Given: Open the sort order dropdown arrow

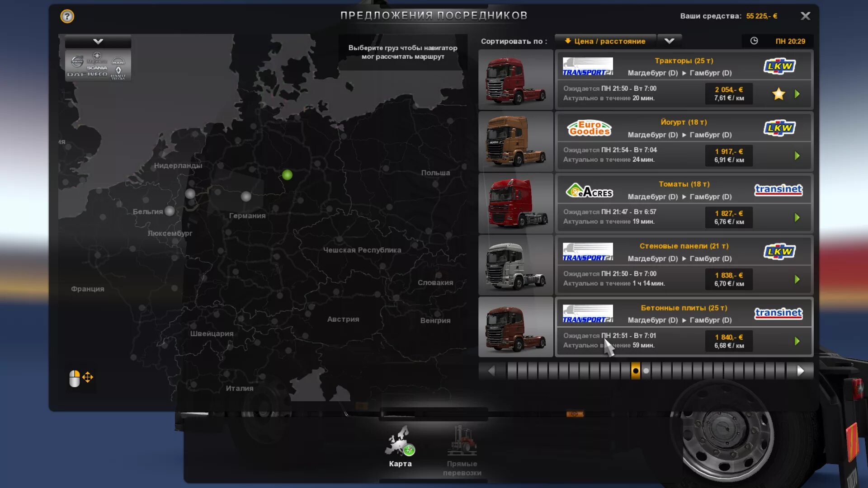Looking at the screenshot, I should [x=670, y=41].
